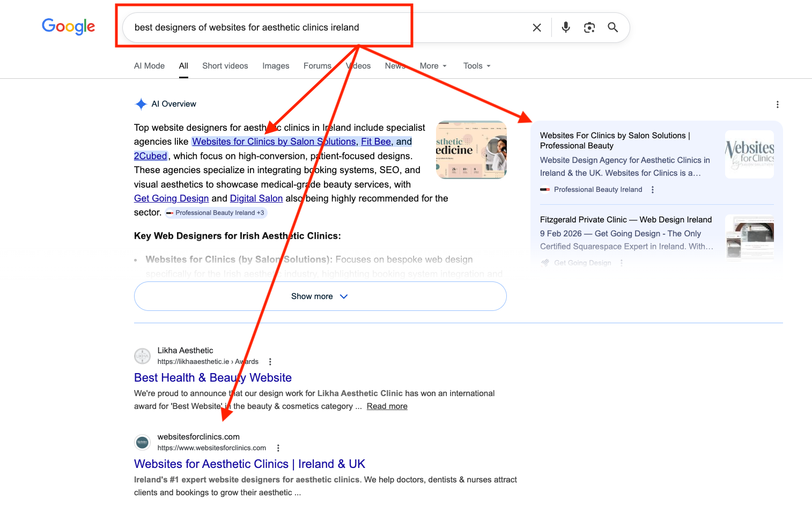Open the Tools dropdown
This screenshot has width=812, height=506.
[x=477, y=66]
